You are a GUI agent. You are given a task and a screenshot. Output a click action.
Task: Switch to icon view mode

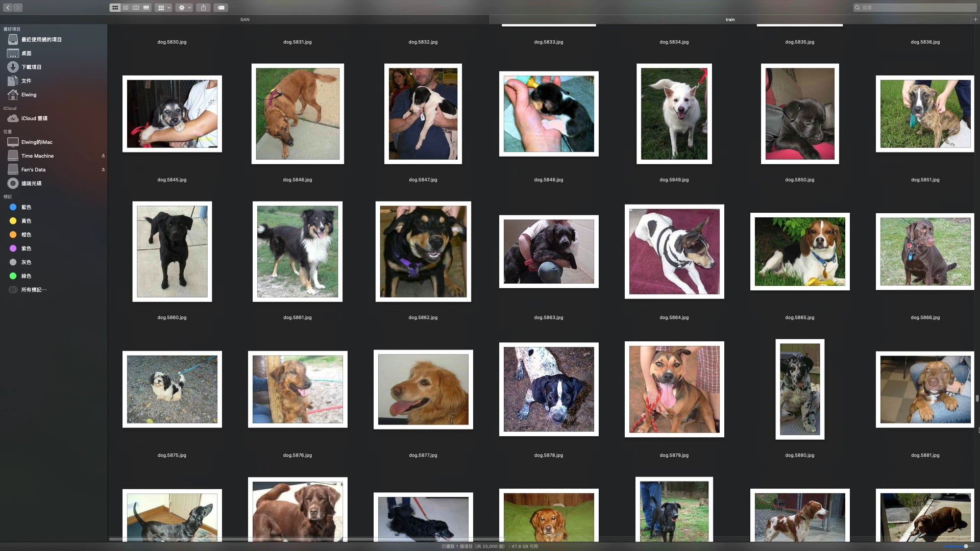pos(115,8)
